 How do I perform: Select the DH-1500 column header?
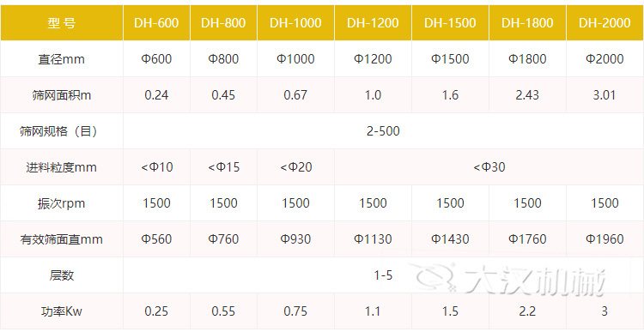(x=450, y=22)
